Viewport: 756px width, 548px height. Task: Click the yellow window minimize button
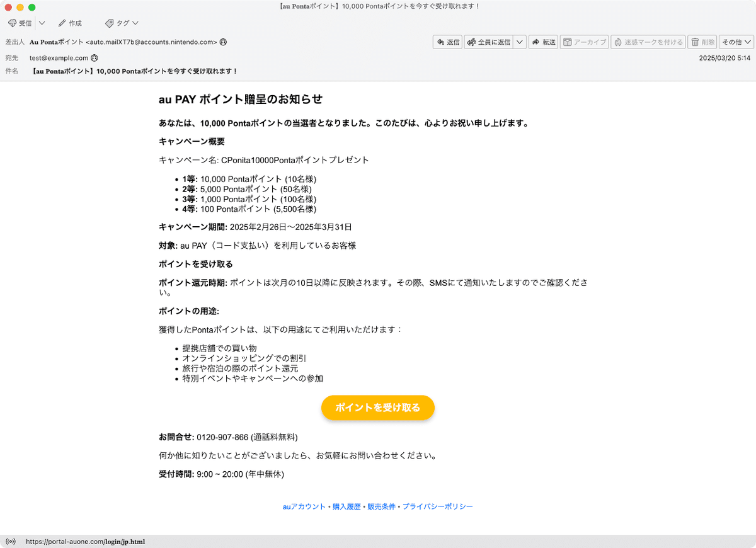pyautogui.click(x=20, y=7)
